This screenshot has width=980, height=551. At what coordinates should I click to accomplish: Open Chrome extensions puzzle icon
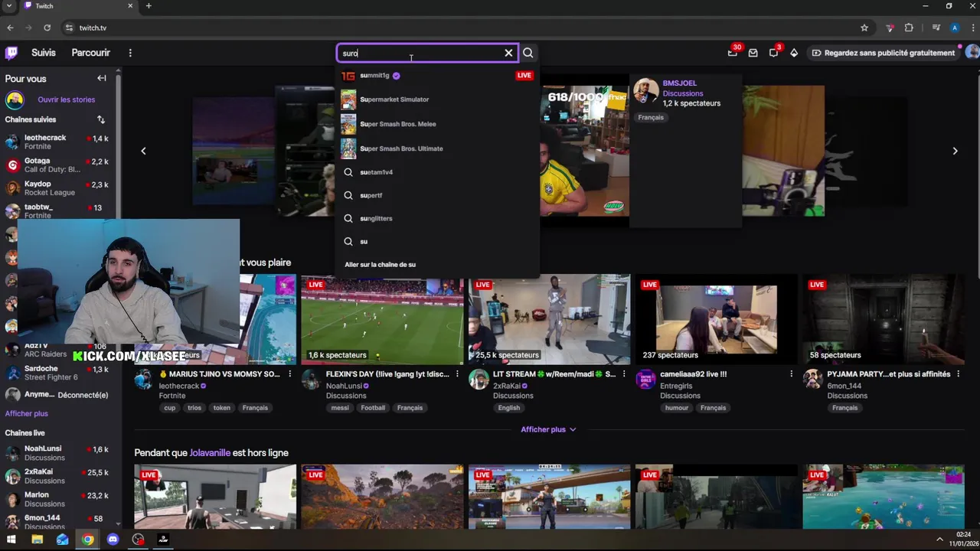(x=909, y=28)
